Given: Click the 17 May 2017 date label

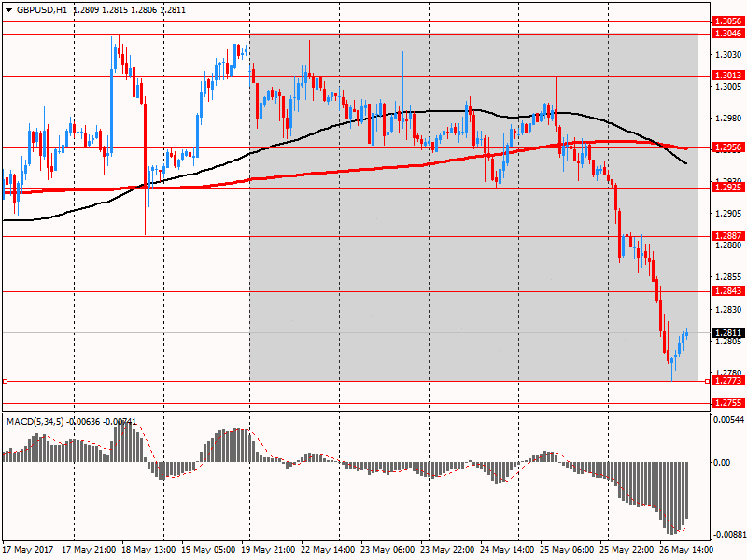Looking at the screenshot, I should pyautogui.click(x=28, y=549).
